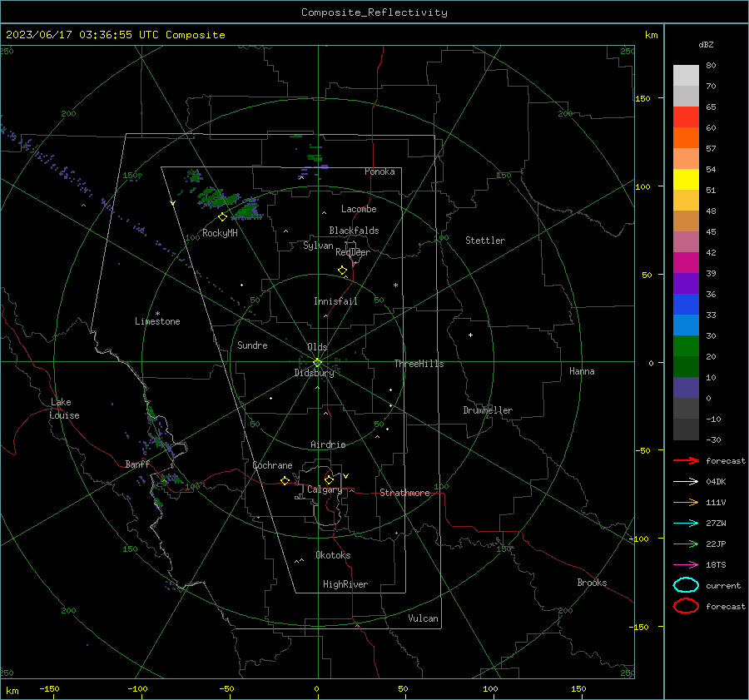Select the Stettler city label
Viewport: 749px width, 700px height.
click(x=485, y=241)
